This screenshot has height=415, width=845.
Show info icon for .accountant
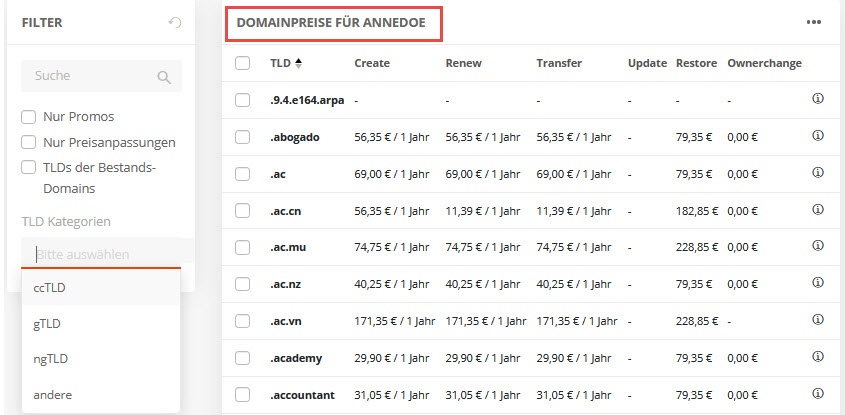818,393
